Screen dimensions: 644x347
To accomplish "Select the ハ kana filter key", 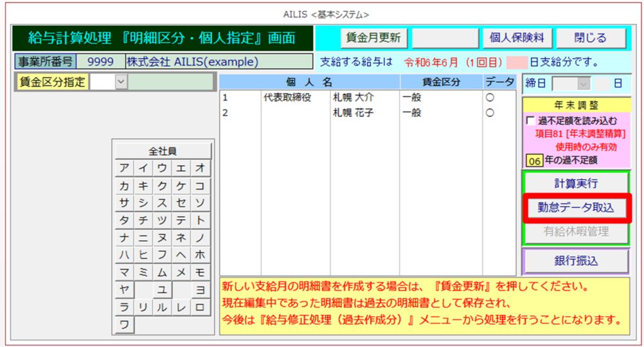I will [x=125, y=255].
